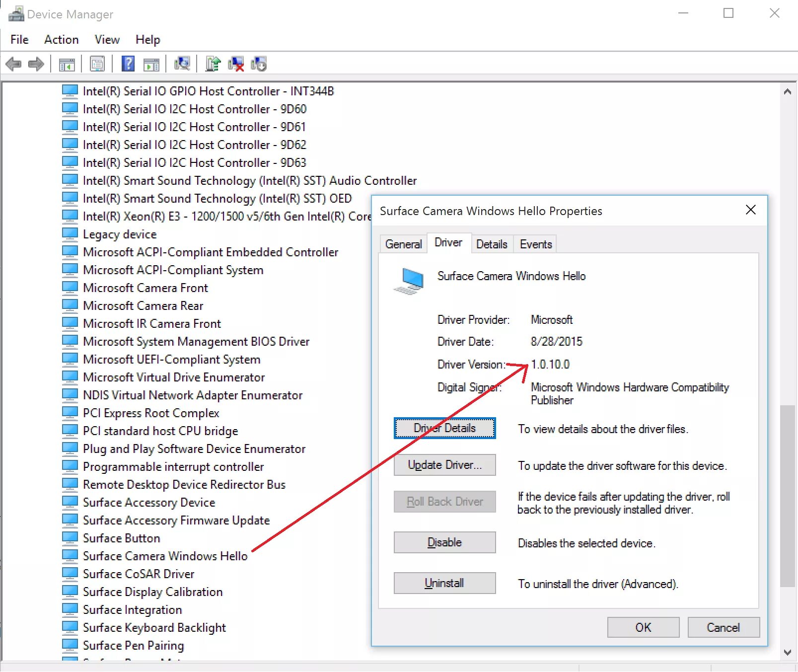Click the Forward arrow in the toolbar
The width and height of the screenshot is (798, 672).
pos(36,64)
